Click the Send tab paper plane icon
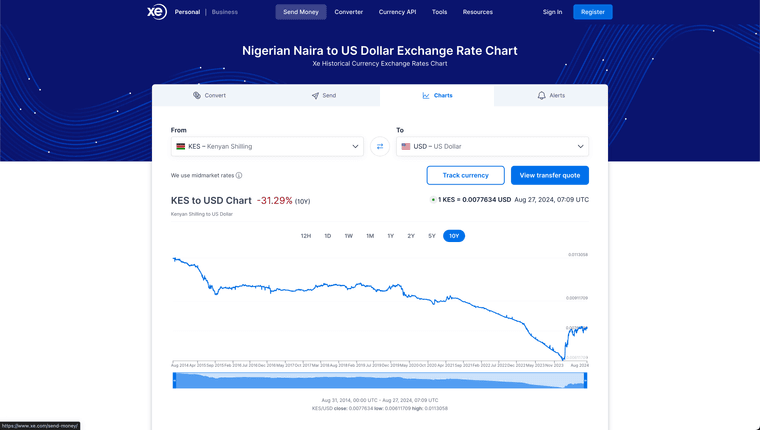 coord(315,95)
